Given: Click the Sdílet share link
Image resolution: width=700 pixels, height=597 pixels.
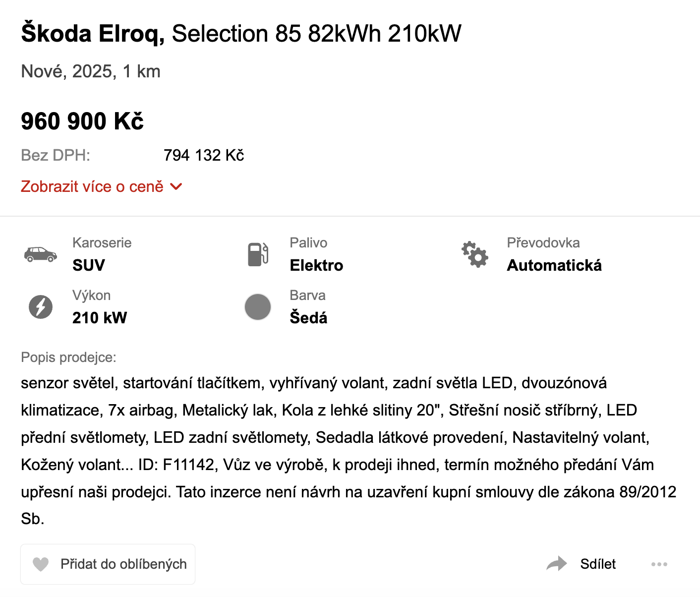Looking at the screenshot, I should (x=598, y=564).
